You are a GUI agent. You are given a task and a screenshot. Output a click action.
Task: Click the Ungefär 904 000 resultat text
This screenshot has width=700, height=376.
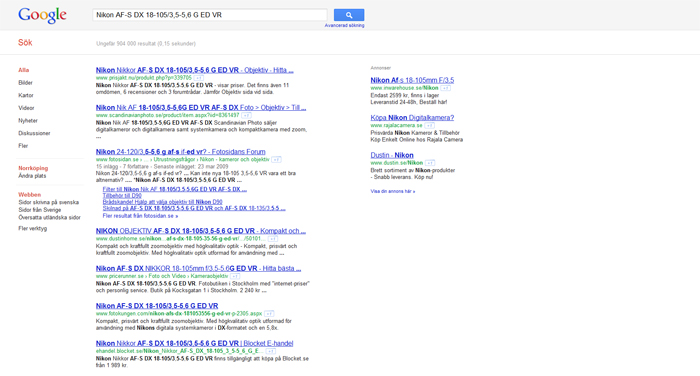146,44
